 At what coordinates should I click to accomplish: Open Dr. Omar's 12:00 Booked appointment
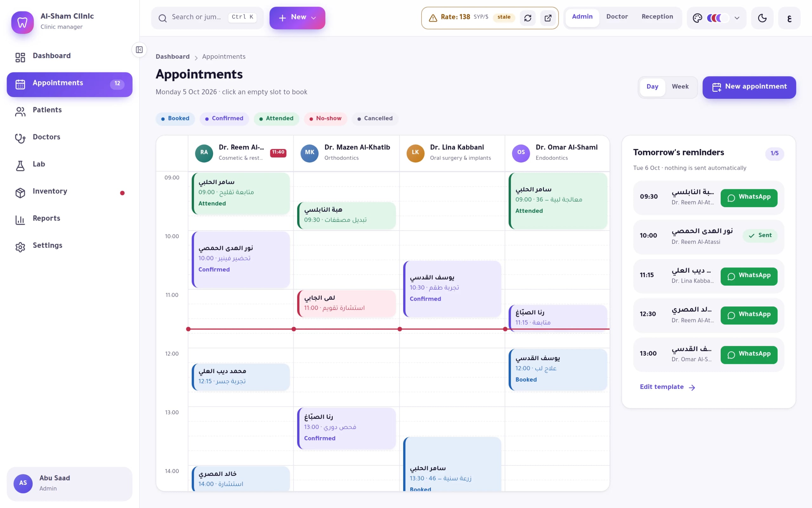tap(558, 370)
